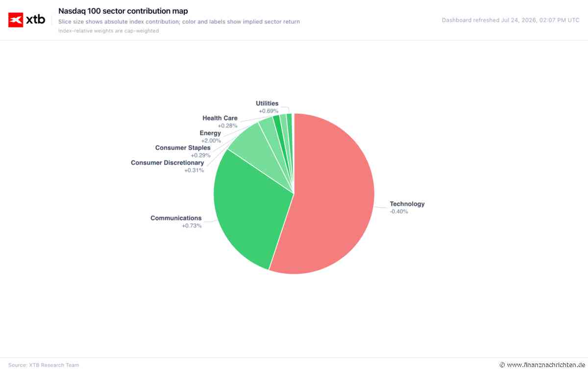Click the Technology label
The height and width of the screenshot is (372, 588).
click(x=407, y=204)
